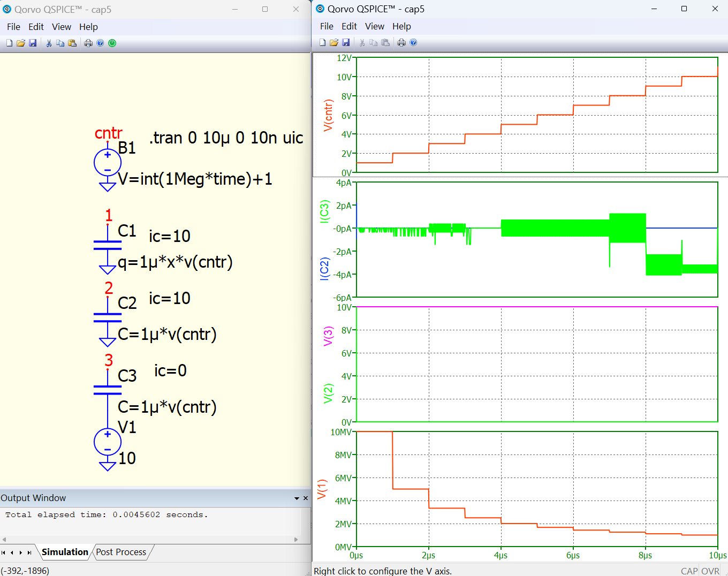The height and width of the screenshot is (576, 728).
Task: Click previous-tab navigation arrow at bottom
Action: (x=12, y=552)
